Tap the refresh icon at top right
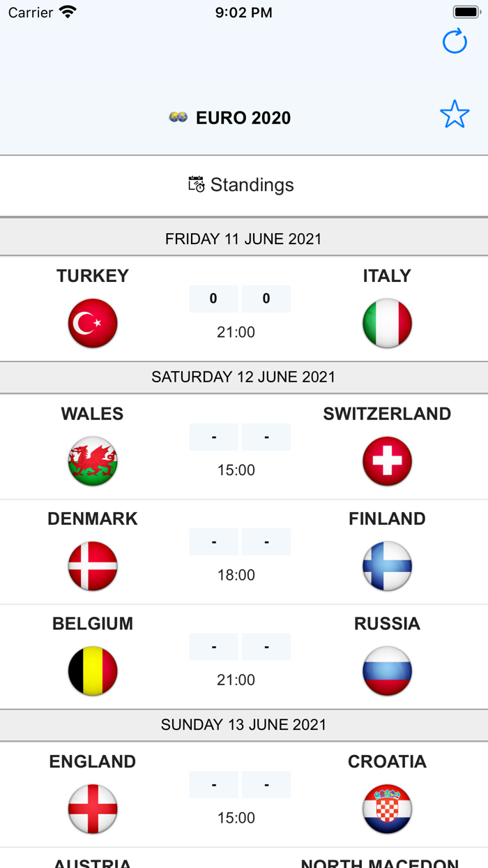 click(x=455, y=41)
